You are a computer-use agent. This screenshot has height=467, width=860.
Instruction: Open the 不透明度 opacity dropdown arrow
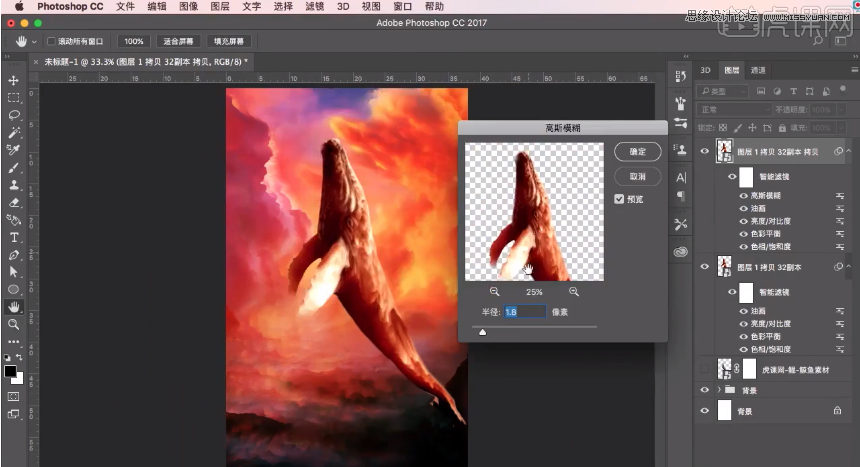click(841, 110)
